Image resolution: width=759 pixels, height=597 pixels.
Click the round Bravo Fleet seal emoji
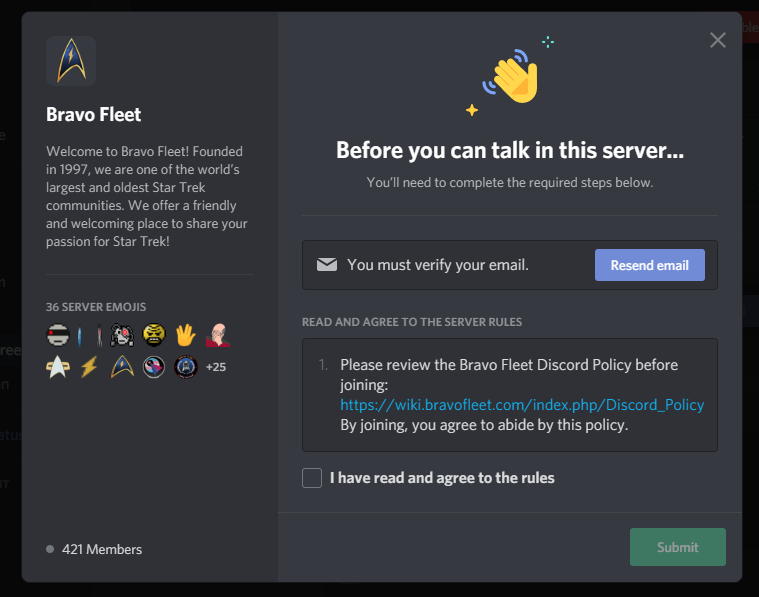pos(186,367)
